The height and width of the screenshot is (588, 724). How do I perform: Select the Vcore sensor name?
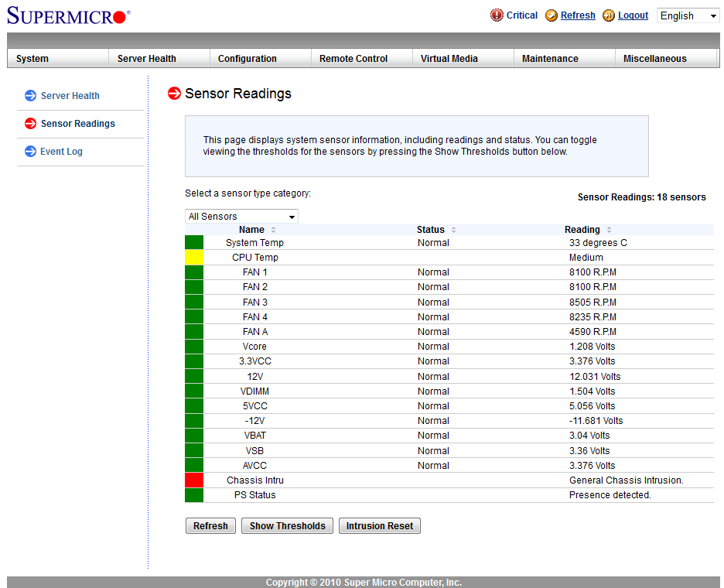click(x=254, y=347)
